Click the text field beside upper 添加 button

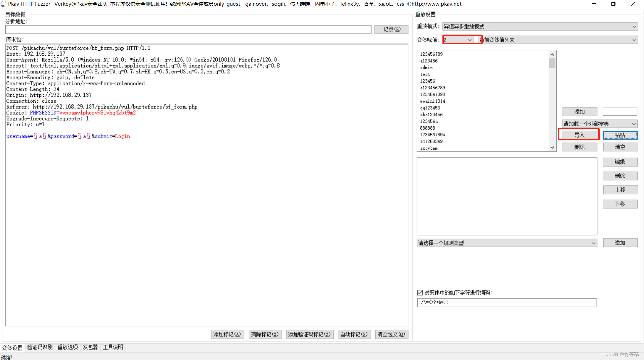coord(620,111)
